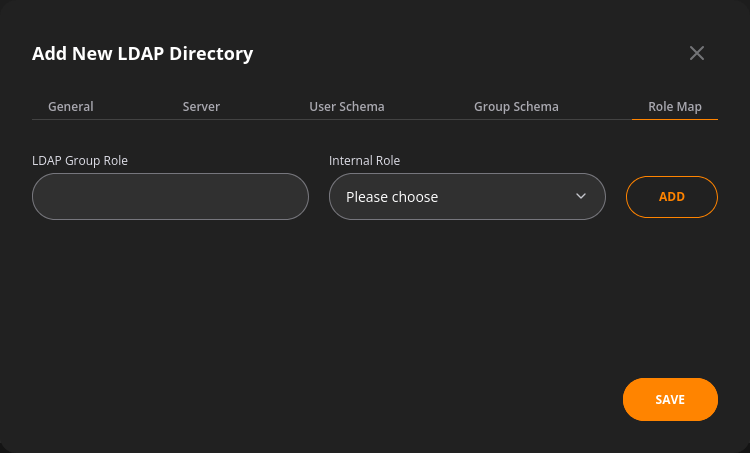This screenshot has height=453, width=750.
Task: Click the orange-outlined ADD button
Action: click(672, 197)
